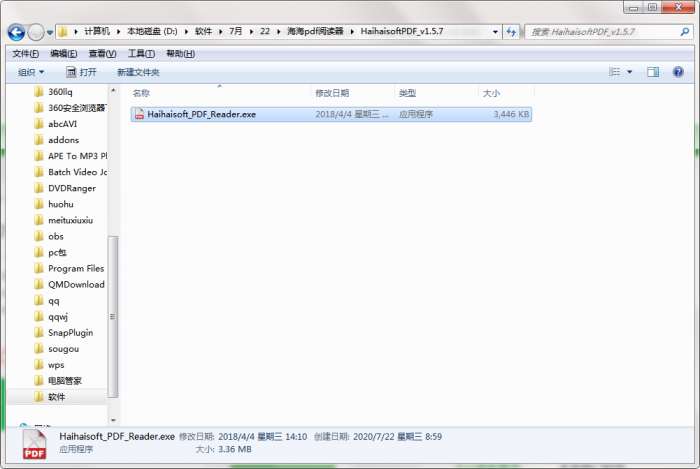The width and height of the screenshot is (700, 469).
Task: Click the sidebar scroll down arrow
Action: 113,420
